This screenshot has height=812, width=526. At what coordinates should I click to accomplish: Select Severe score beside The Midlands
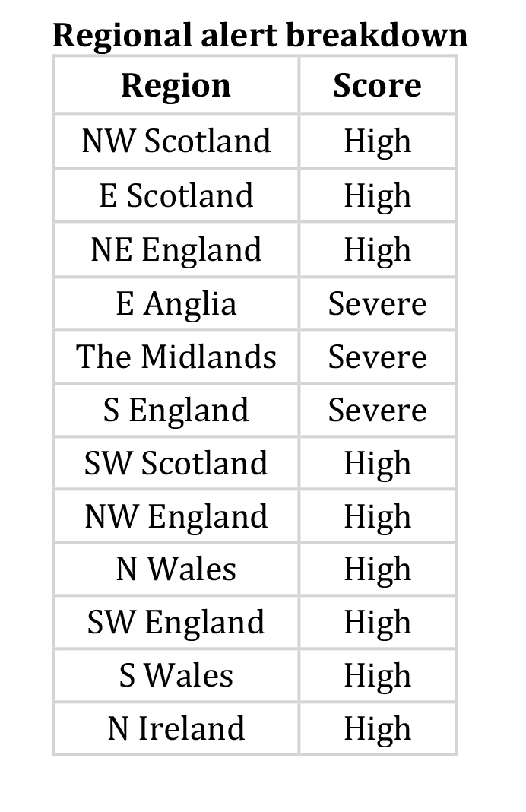[x=378, y=357]
